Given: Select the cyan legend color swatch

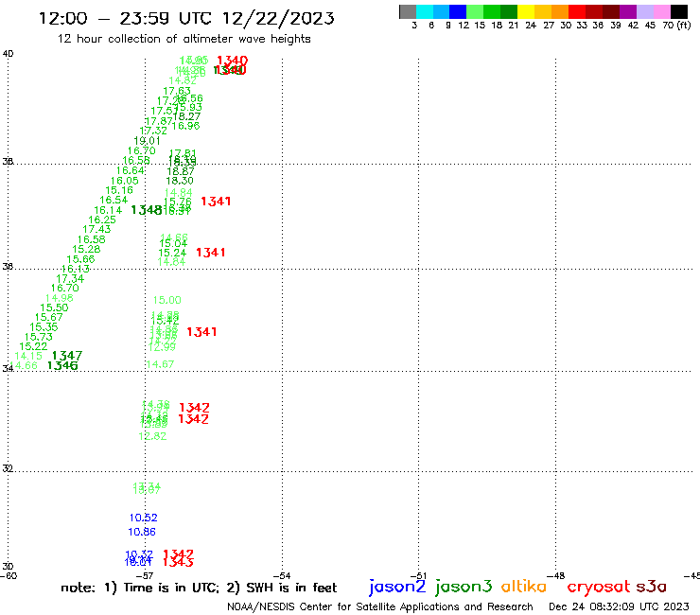Looking at the screenshot, I should coord(425,11).
